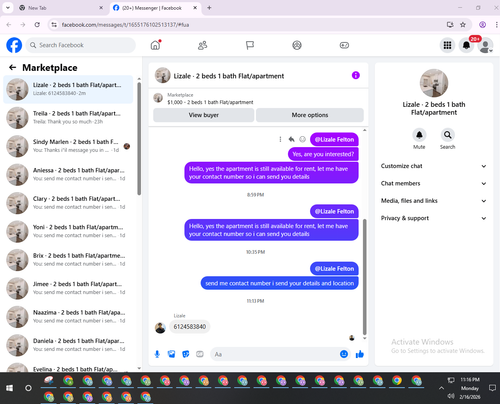Click the 6124583840 message bubble
This screenshot has height=404, width=500.
[x=190, y=327]
